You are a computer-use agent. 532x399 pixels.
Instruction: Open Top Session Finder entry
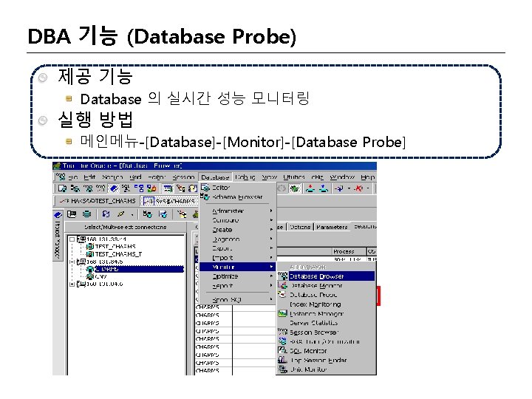pos(326,361)
